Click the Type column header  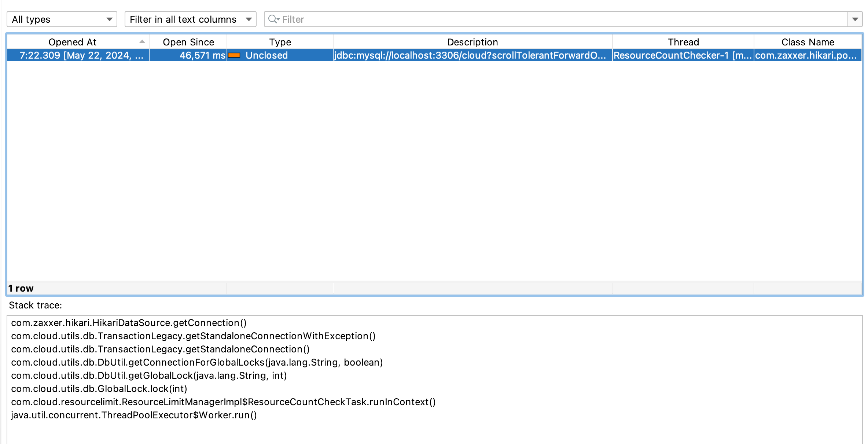pyautogui.click(x=280, y=42)
